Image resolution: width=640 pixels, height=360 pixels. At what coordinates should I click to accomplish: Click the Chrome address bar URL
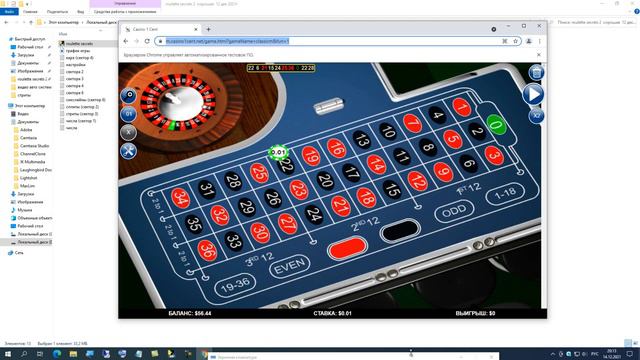[227, 41]
